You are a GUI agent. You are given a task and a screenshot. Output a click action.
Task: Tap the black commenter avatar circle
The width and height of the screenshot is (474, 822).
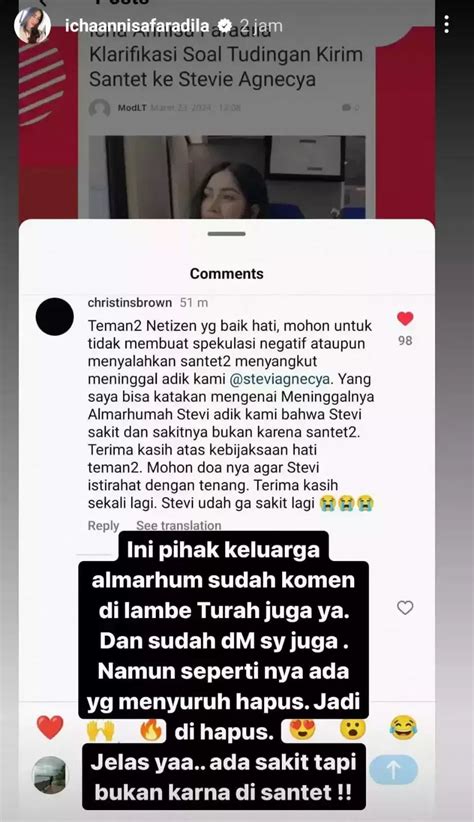[x=55, y=317]
